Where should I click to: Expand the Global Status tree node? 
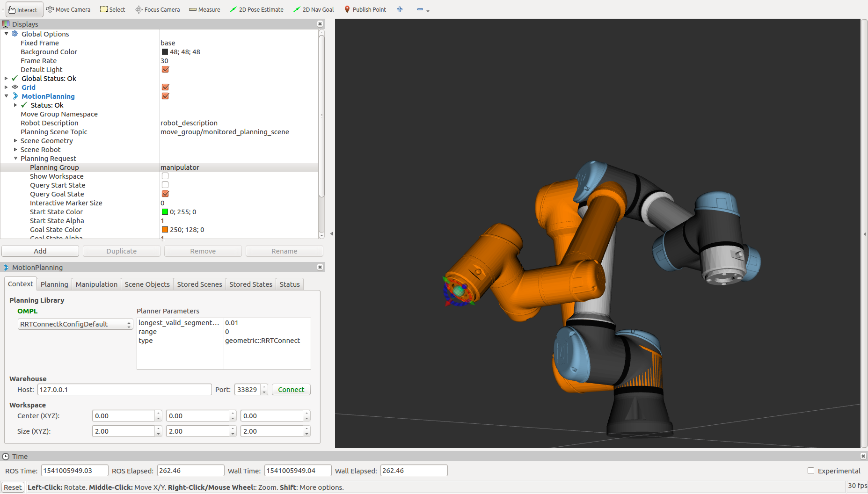(6, 78)
